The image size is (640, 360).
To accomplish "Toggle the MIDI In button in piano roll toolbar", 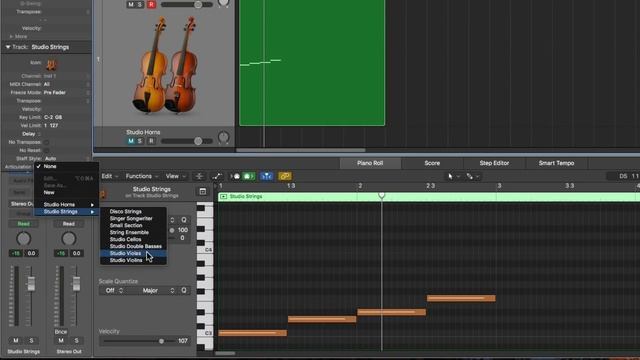I will click(236, 176).
